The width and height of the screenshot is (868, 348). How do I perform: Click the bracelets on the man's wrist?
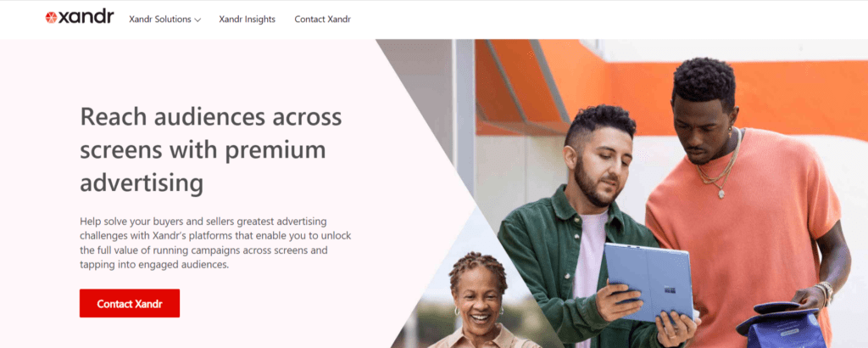pyautogui.click(x=825, y=293)
